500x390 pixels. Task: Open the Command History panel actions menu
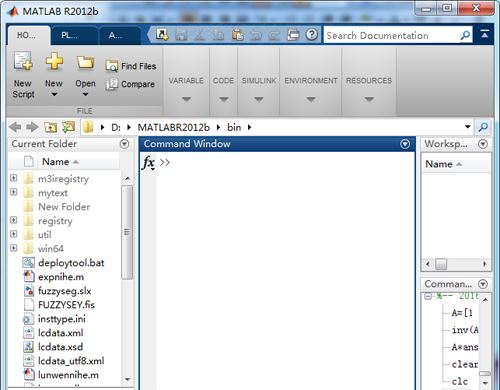483,284
